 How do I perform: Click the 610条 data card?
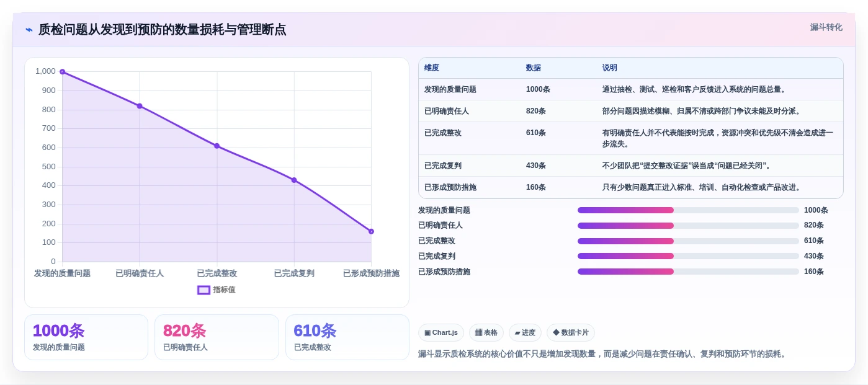[347, 337]
